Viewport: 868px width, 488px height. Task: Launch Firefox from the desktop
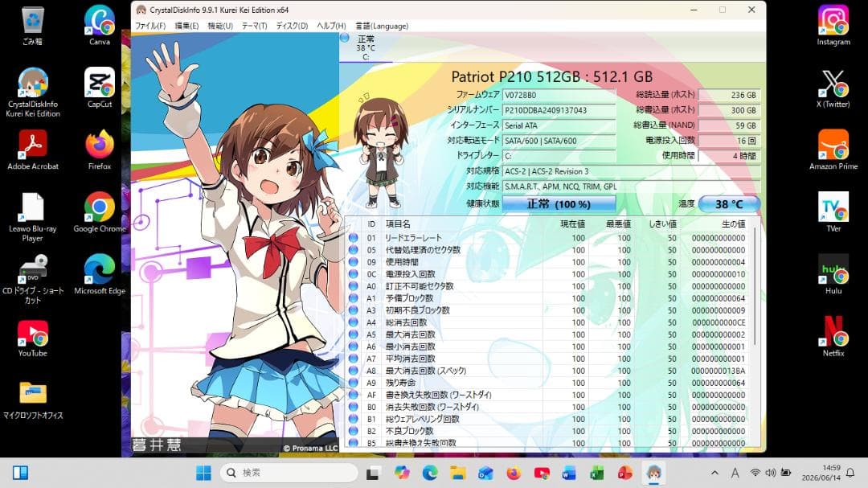100,150
